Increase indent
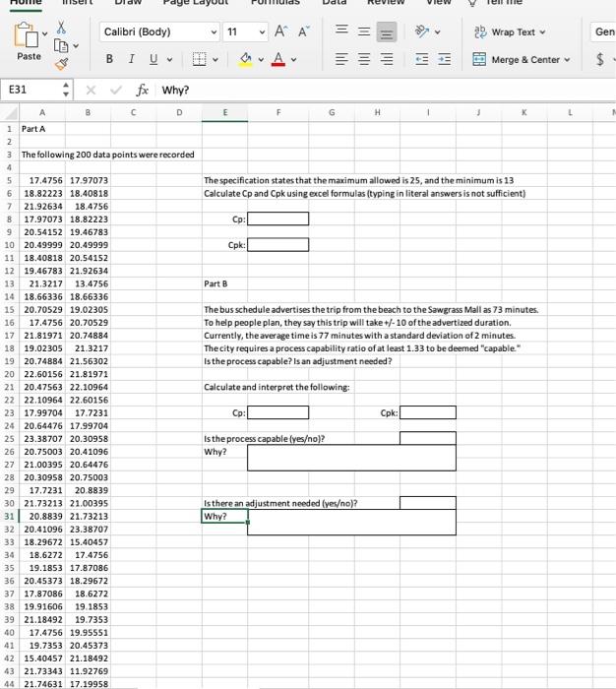 point(444,59)
